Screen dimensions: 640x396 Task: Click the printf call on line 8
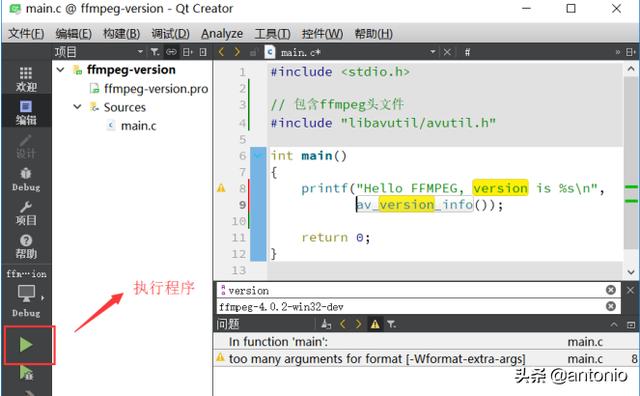click(325, 188)
